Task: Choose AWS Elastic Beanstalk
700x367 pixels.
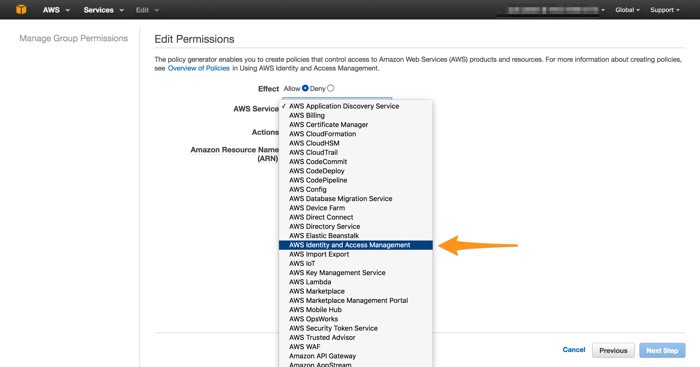Action: click(356, 236)
